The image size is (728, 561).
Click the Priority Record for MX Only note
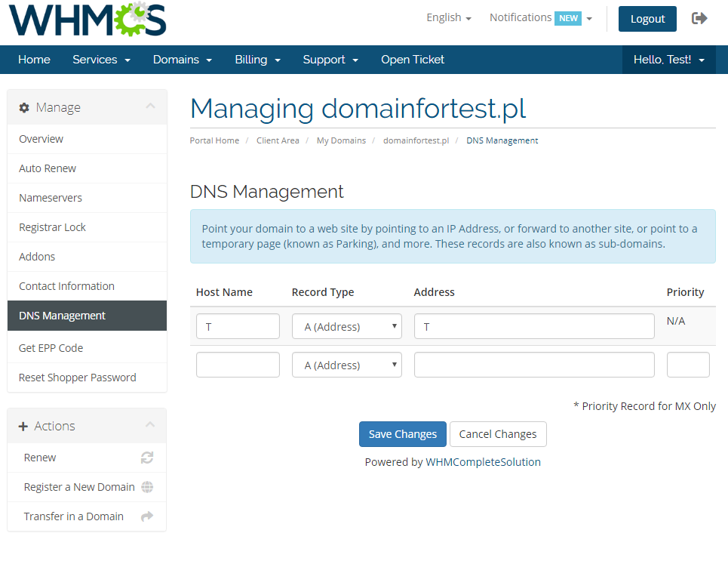644,406
